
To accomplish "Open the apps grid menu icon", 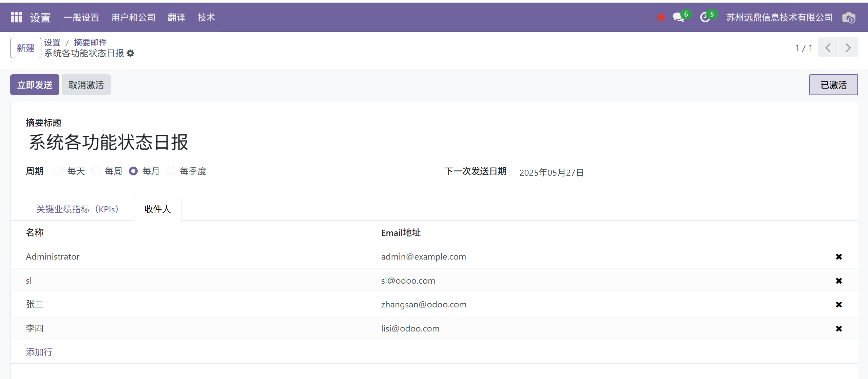I will pos(16,17).
